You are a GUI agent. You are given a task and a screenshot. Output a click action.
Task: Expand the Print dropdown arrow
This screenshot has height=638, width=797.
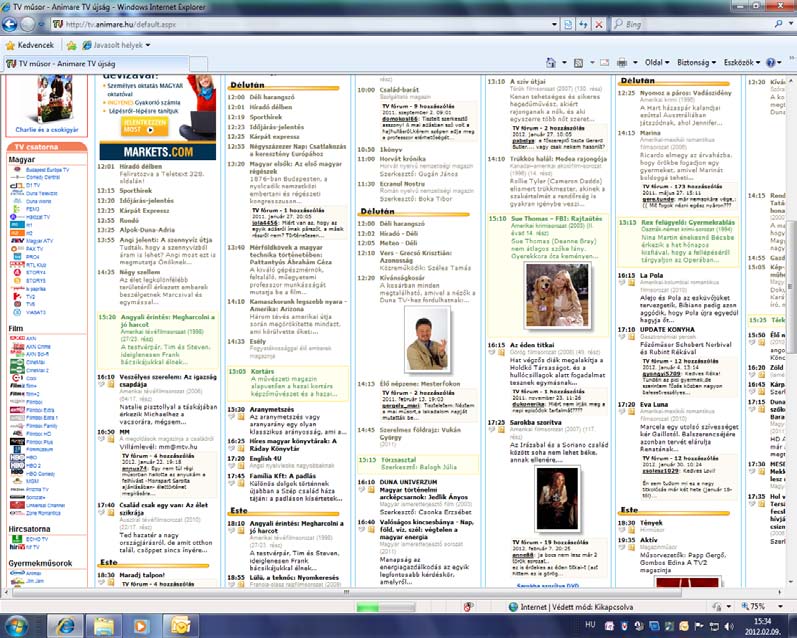coord(635,63)
